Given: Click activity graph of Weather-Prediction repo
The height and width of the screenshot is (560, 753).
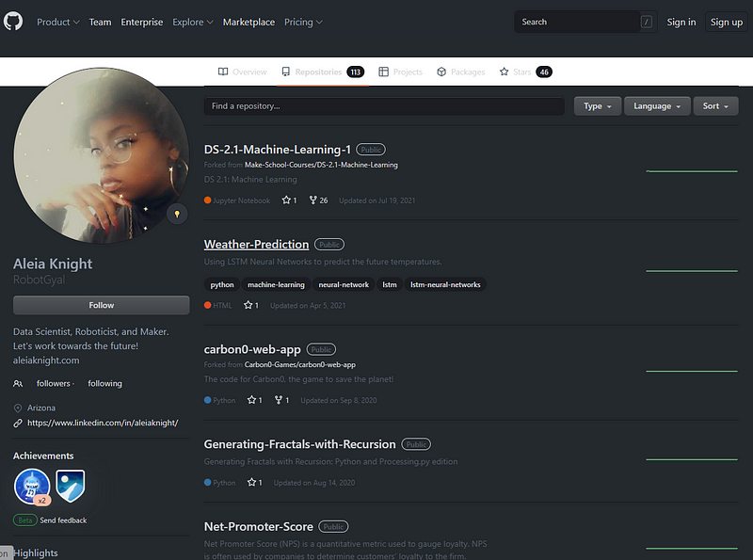Looking at the screenshot, I should tap(692, 271).
